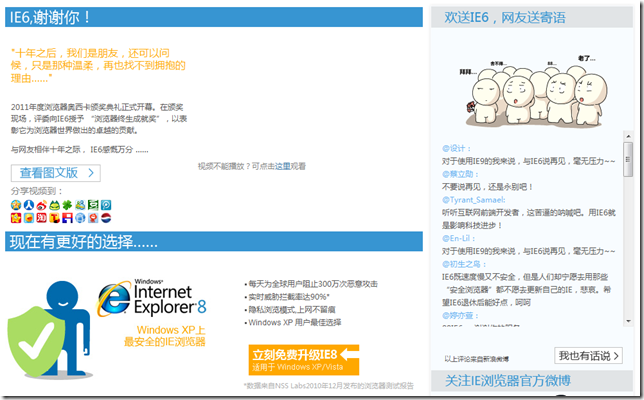Click the green frog-face share icon
This screenshot has height=400, width=644.
coord(55,205)
